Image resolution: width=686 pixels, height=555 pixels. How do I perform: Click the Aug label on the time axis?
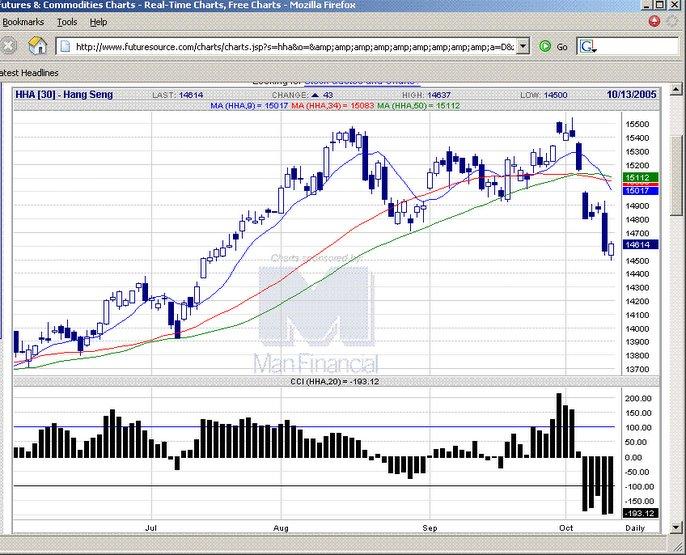pos(281,528)
